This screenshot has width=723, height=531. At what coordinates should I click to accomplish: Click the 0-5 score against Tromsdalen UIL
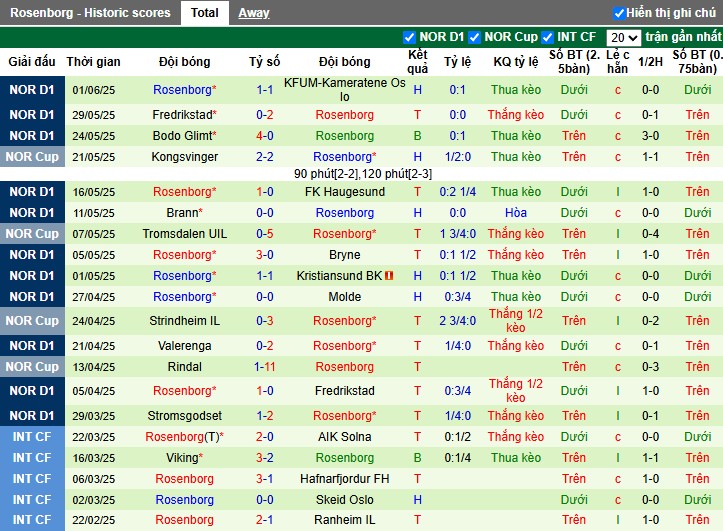[x=265, y=234]
